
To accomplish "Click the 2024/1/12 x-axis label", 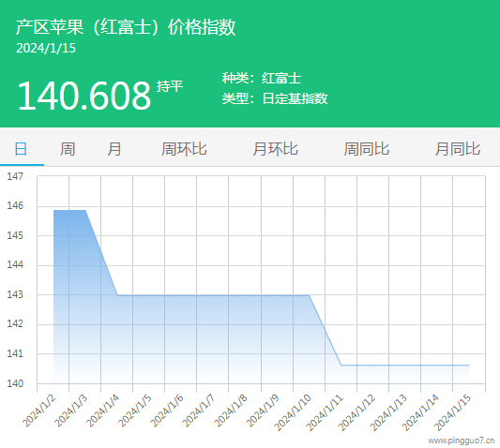I will pyautogui.click(x=357, y=412).
